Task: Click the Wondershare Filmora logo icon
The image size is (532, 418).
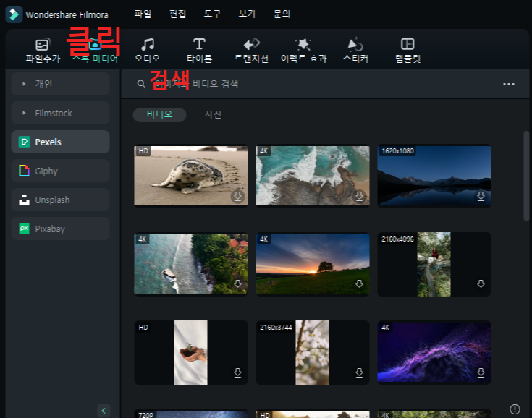Action: coord(14,14)
